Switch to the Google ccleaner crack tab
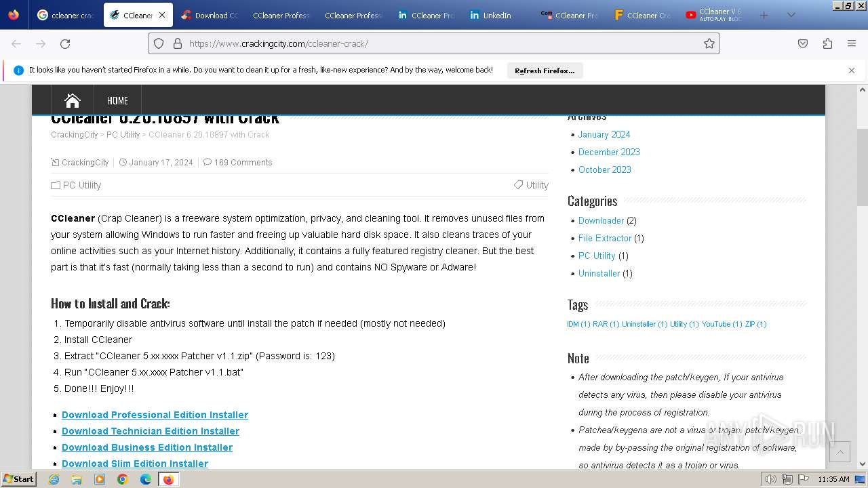 tap(66, 15)
